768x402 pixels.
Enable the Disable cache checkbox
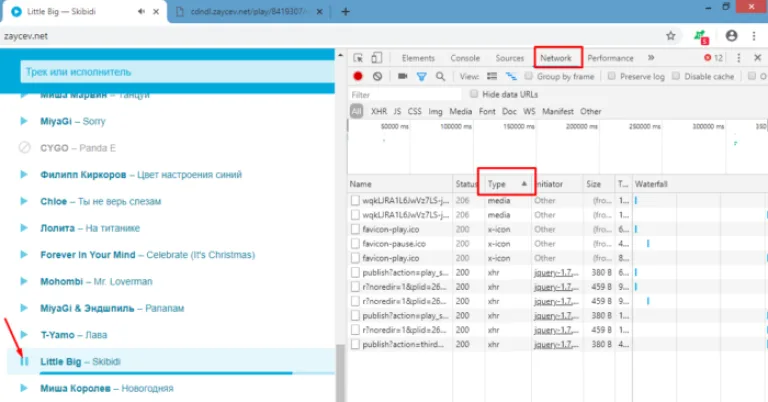[676, 76]
